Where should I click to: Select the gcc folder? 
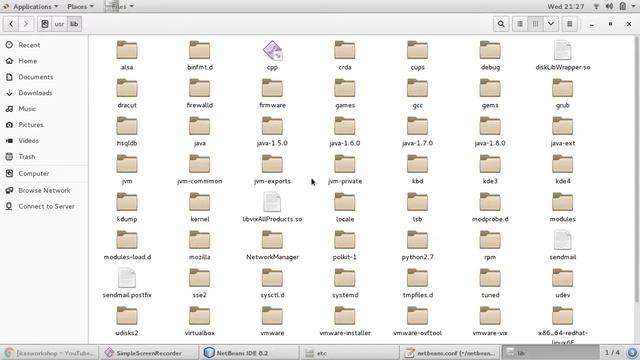click(417, 93)
